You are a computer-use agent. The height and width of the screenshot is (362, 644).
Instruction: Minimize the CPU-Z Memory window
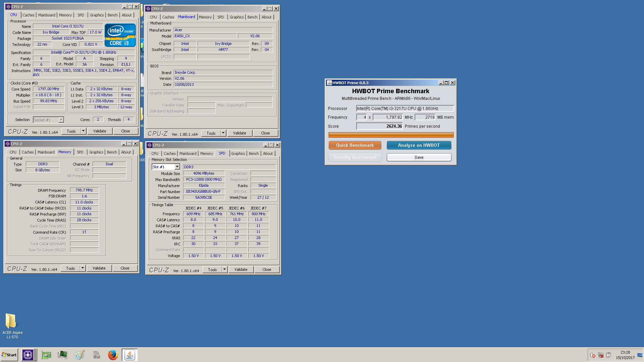[x=124, y=144]
